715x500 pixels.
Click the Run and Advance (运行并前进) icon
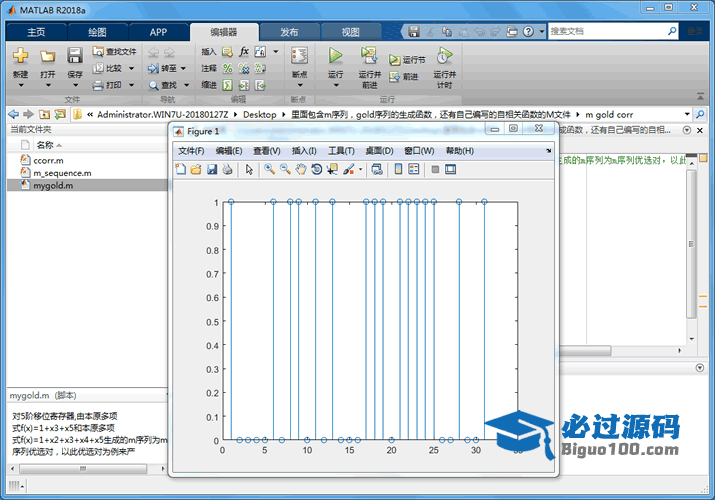click(x=369, y=58)
